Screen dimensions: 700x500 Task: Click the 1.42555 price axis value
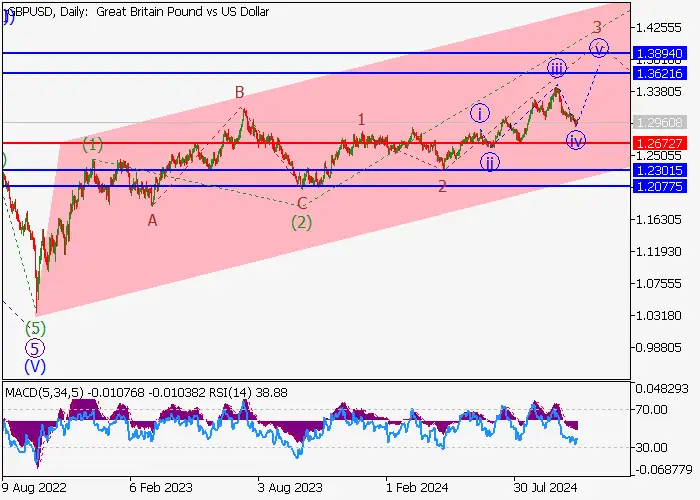click(x=658, y=28)
